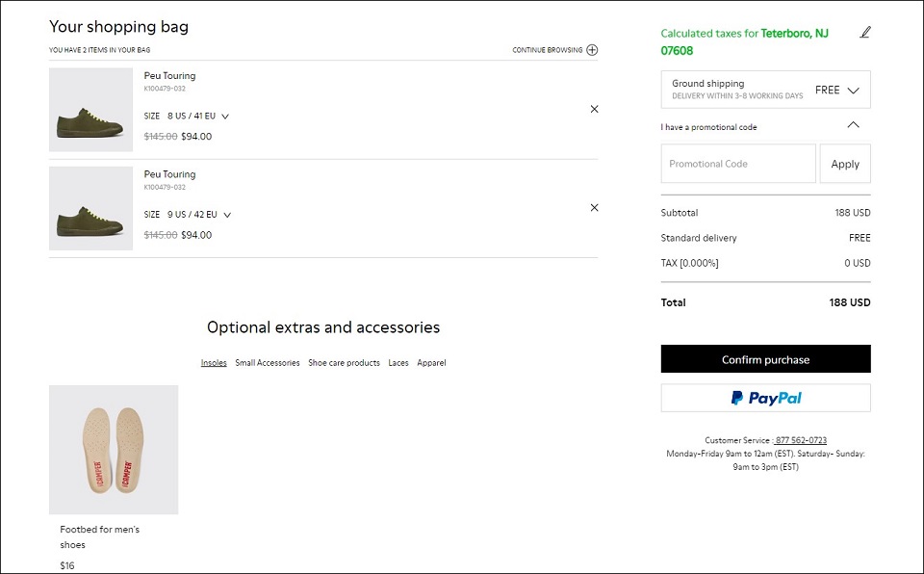Open the first Peu Touring product title
This screenshot has height=574, width=924.
[169, 75]
